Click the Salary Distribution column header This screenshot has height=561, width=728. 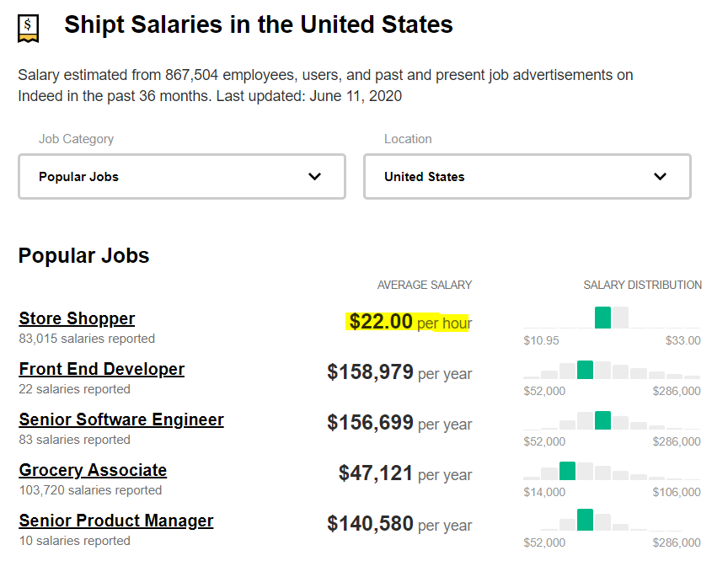tap(642, 285)
